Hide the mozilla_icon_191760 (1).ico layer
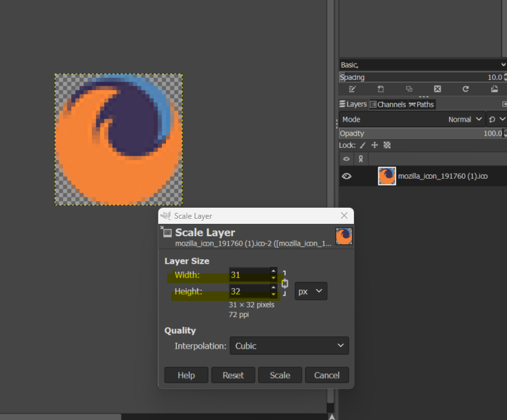Viewport: 507px width, 420px height. [347, 176]
